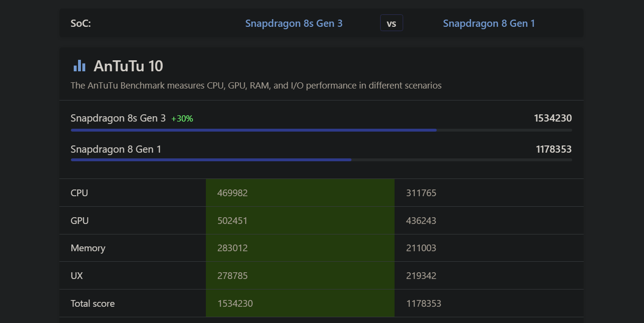
Task: Select the Memory row label
Action: point(88,248)
